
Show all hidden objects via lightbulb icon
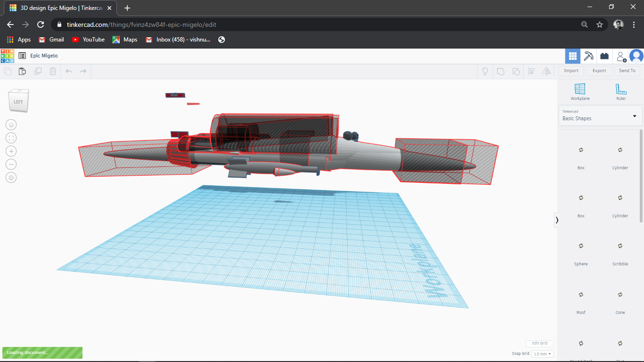pos(485,71)
